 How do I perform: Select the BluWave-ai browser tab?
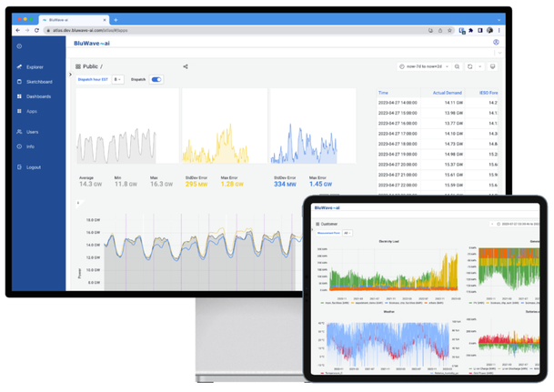pos(64,19)
